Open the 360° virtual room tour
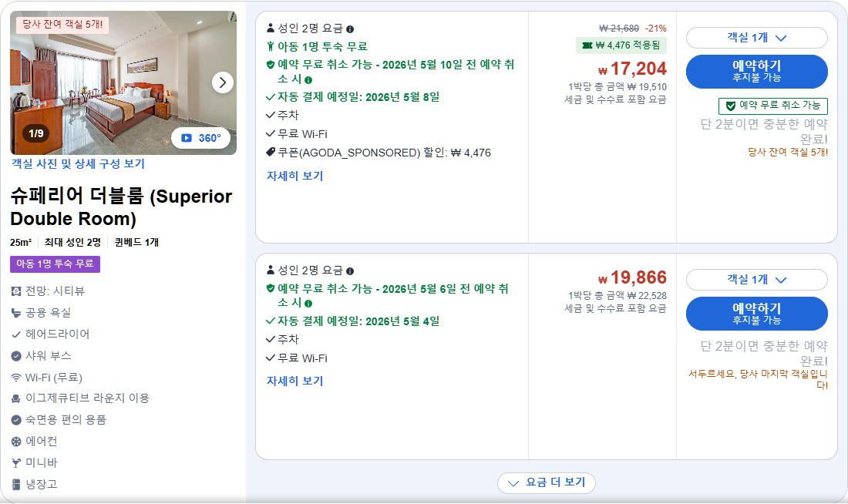The height and width of the screenshot is (504, 848). (x=202, y=139)
